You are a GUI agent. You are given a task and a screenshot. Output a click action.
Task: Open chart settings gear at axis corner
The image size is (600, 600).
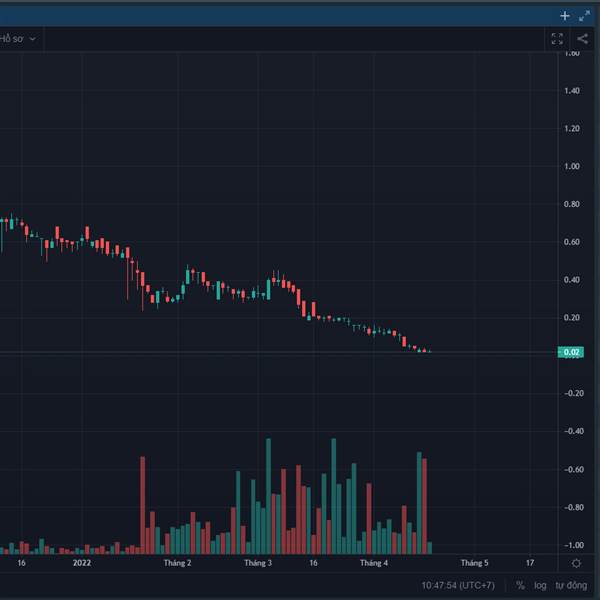click(x=576, y=563)
